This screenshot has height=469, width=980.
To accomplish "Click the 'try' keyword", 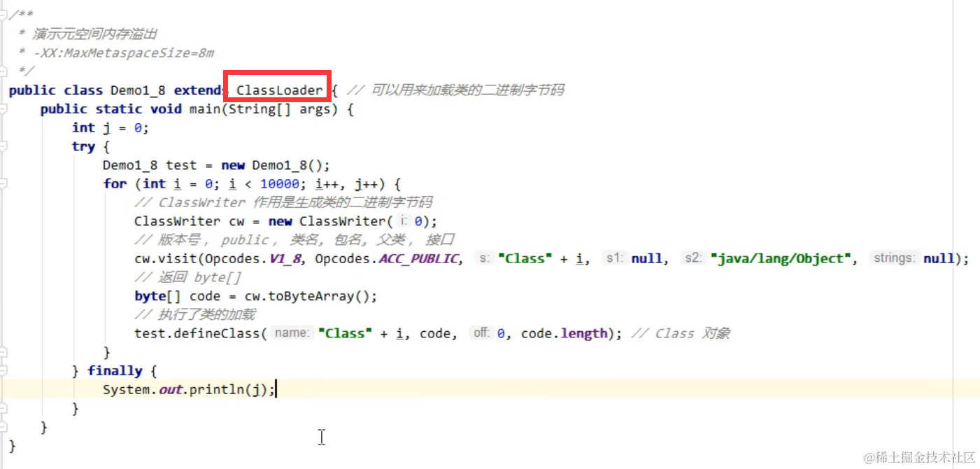I will pyautogui.click(x=83, y=146).
